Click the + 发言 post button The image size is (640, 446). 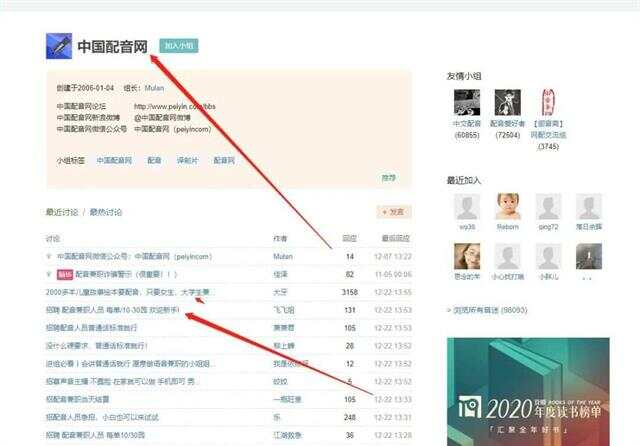click(x=393, y=212)
